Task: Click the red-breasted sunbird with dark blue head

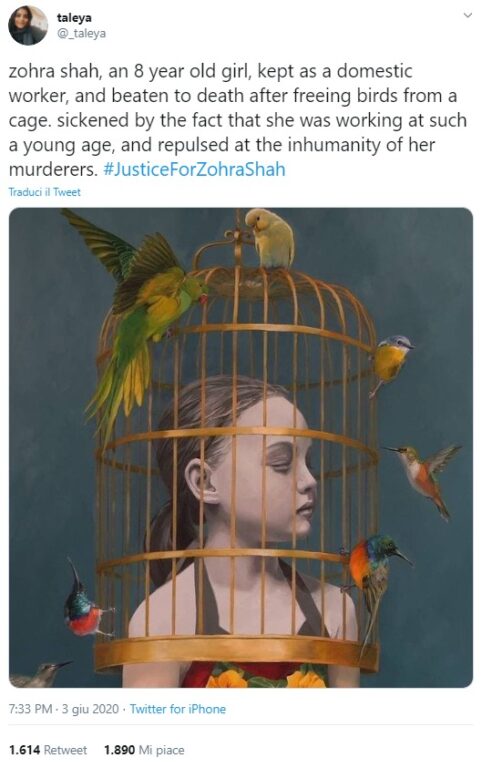Action: (x=86, y=603)
